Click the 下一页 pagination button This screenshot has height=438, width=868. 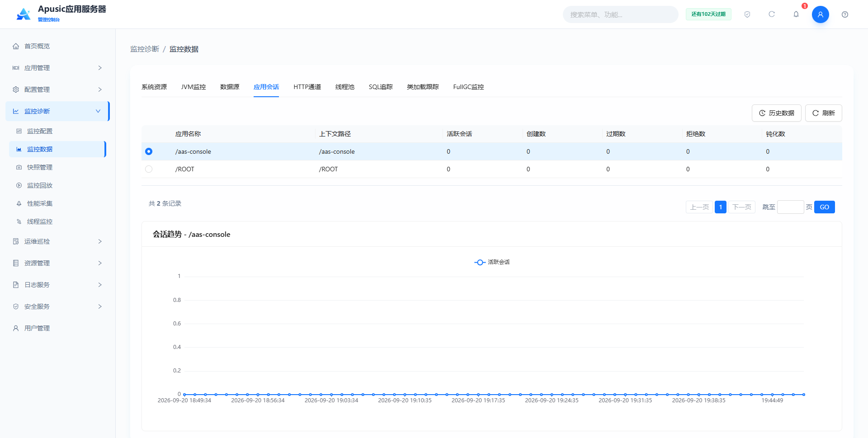[742, 207]
